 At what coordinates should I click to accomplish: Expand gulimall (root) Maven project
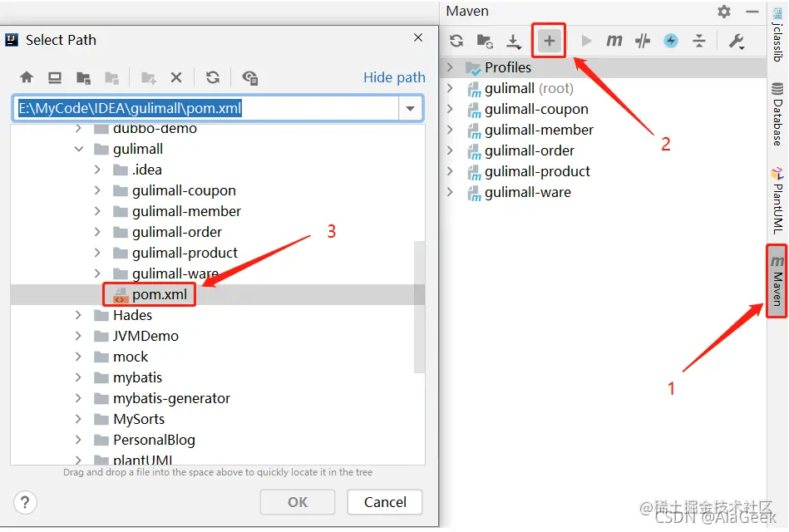[x=450, y=88]
